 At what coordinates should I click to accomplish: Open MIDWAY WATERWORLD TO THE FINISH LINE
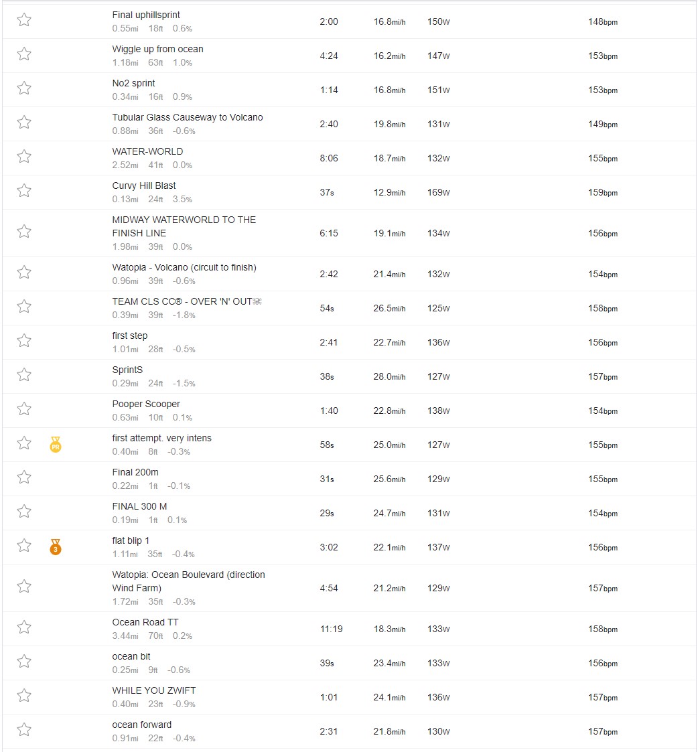point(184,226)
